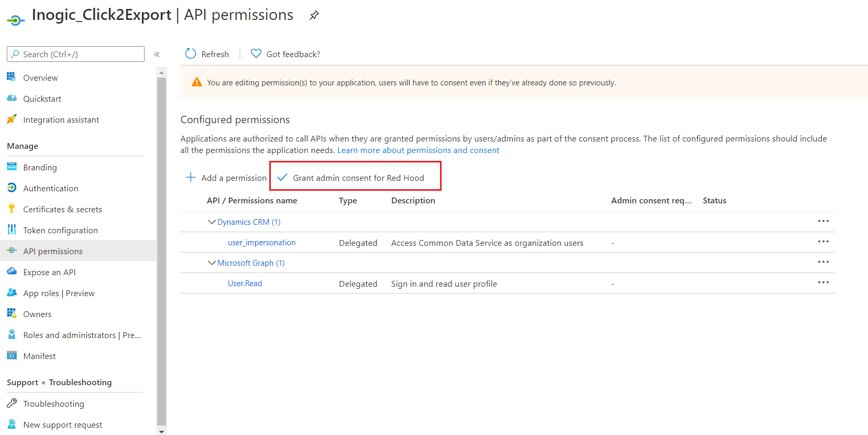The width and height of the screenshot is (868, 435).
Task: Open ellipsis menu for Dynamics CRM row
Action: click(823, 221)
